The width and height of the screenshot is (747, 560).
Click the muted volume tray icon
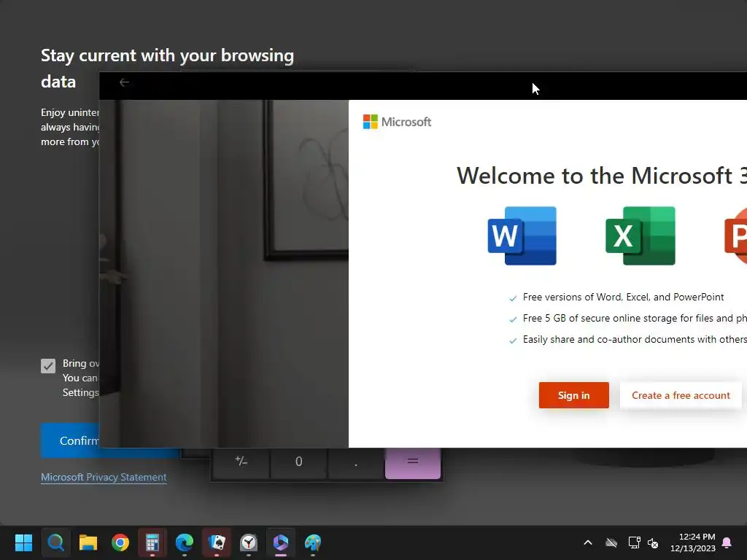[653, 542]
